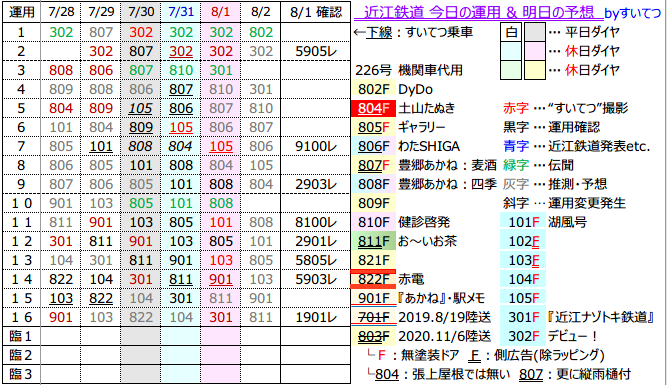Click the 7/30 column header
667x385 pixels.
(x=141, y=12)
